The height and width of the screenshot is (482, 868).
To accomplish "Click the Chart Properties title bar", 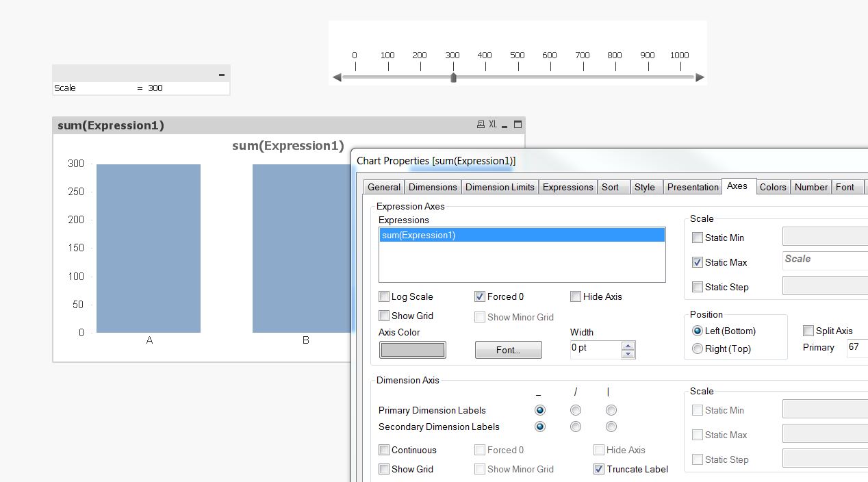I will click(x=609, y=161).
